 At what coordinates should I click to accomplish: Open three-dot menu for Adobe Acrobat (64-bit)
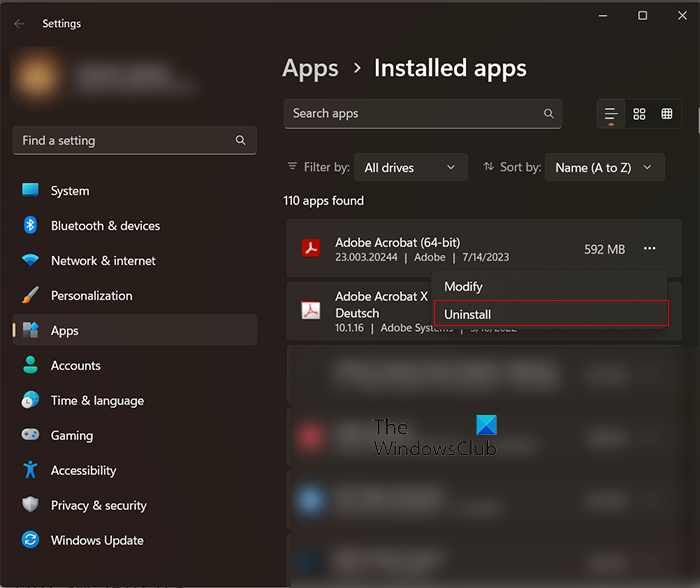tap(650, 249)
